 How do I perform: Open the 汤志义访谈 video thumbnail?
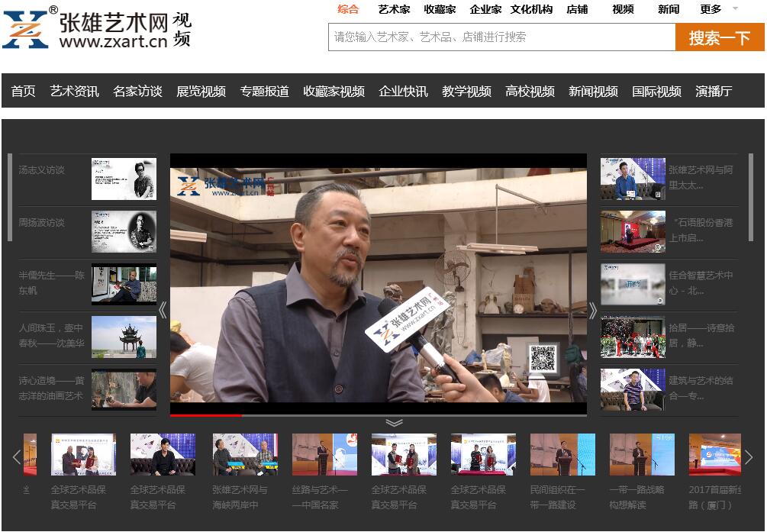[124, 179]
